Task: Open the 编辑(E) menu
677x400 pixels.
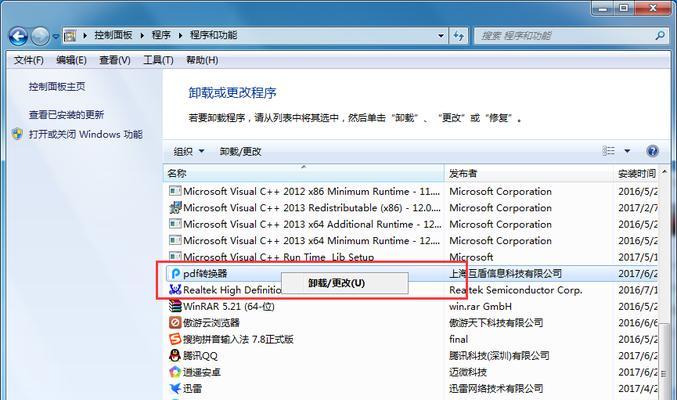Action: click(71, 60)
